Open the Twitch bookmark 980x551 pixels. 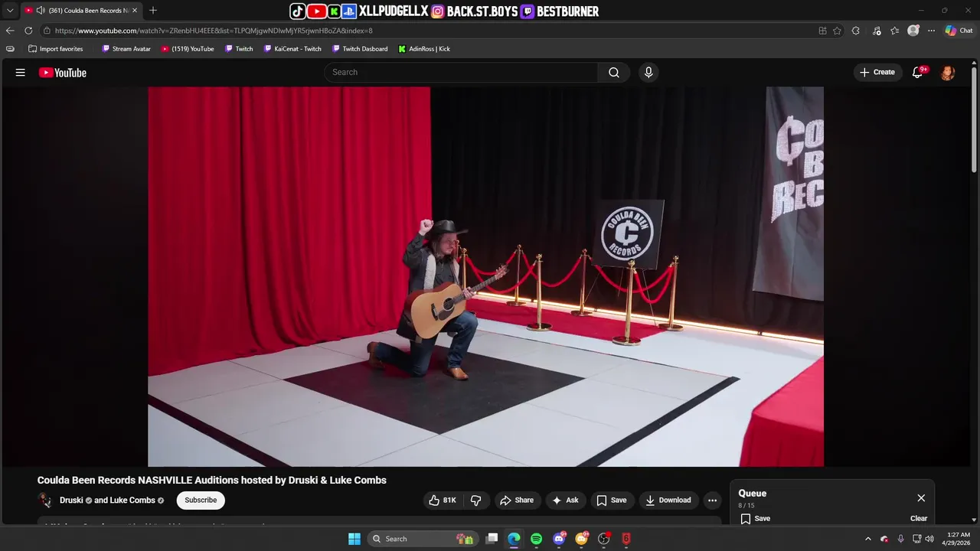(239, 49)
